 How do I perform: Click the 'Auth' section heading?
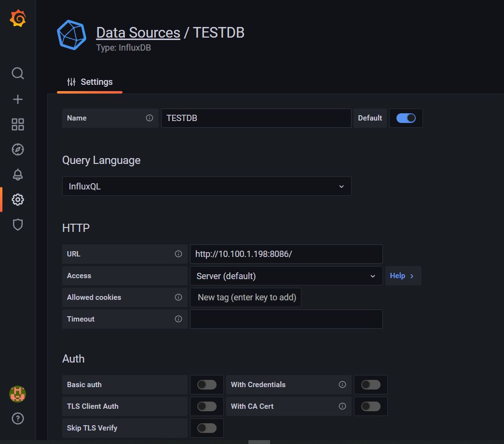pos(73,359)
